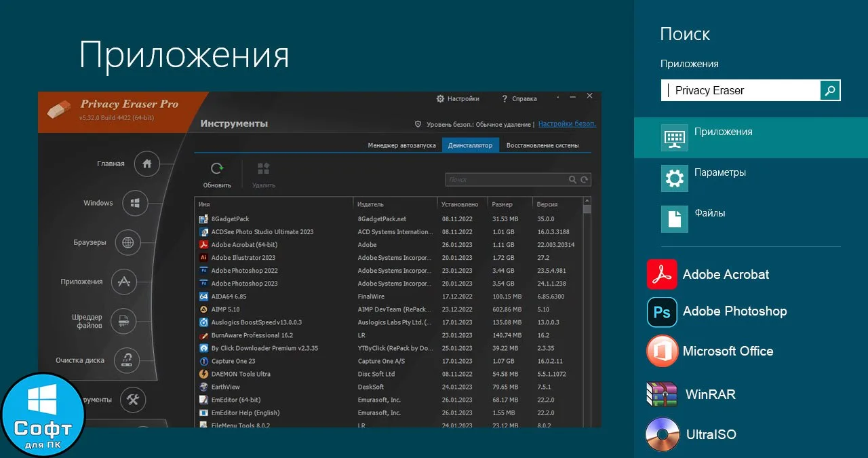Click the Adobe Illustrator 2023 row icon
The height and width of the screenshot is (458, 868).
coord(203,258)
